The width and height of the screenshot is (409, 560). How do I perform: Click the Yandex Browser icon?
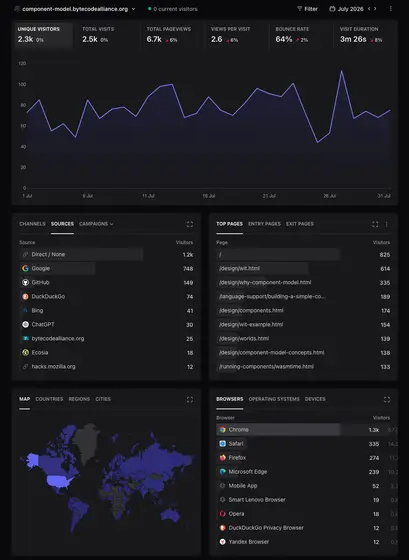pos(223,542)
